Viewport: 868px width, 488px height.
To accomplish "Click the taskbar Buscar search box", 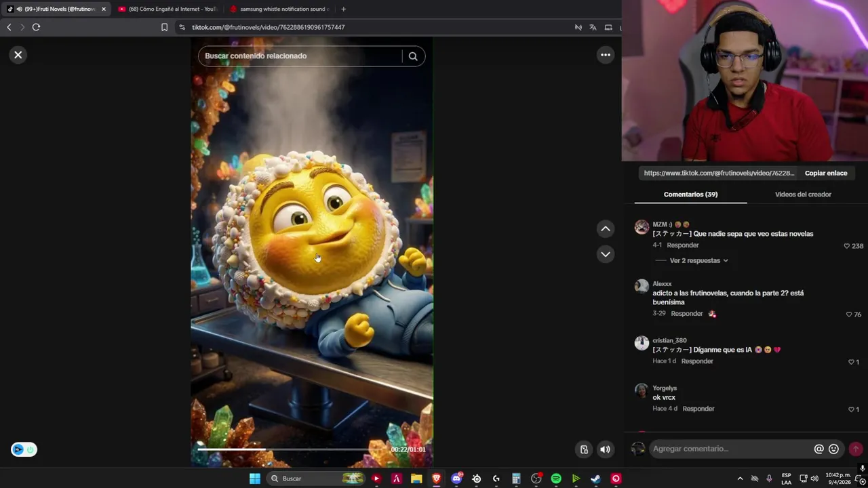I will coord(317,479).
